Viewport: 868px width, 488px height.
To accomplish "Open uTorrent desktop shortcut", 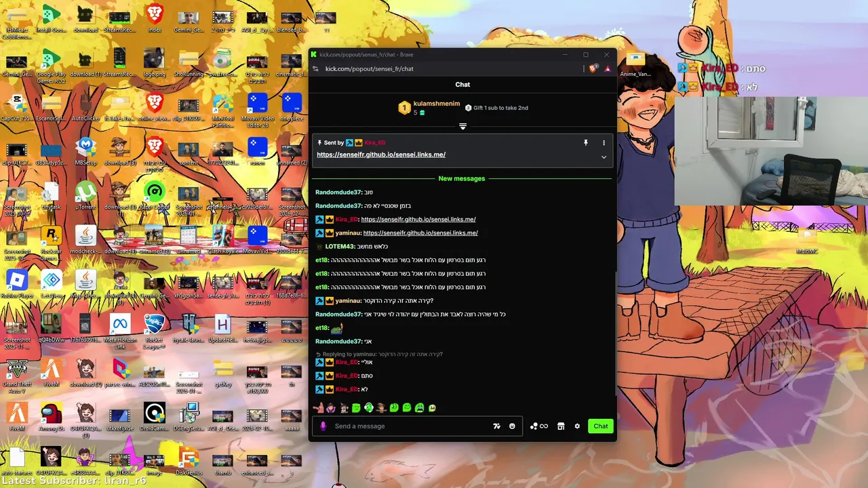I will pyautogui.click(x=85, y=195).
